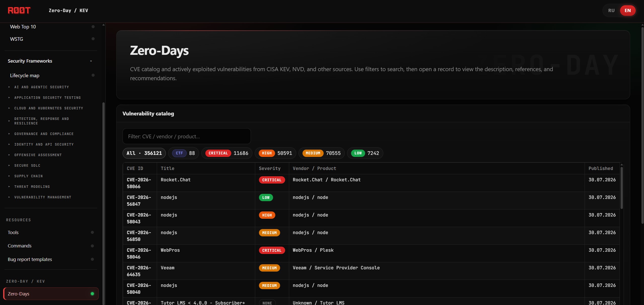Click HIGH badge in CVE-2026-58043 row
Viewport: 644px width, 305px height.
pyautogui.click(x=267, y=215)
